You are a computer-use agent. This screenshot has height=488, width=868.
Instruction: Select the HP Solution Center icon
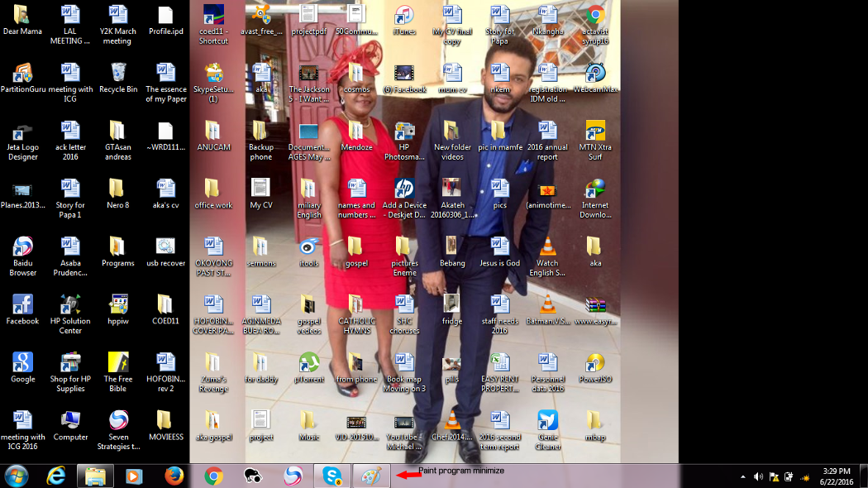[x=70, y=314]
